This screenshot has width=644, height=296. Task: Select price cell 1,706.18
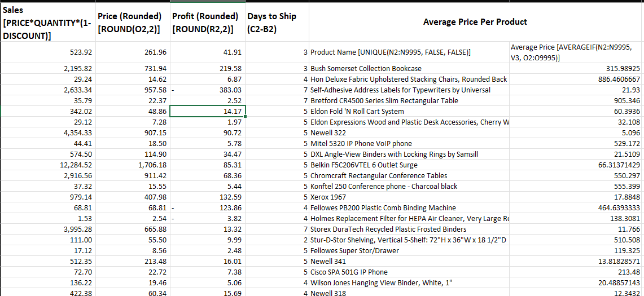(133, 165)
